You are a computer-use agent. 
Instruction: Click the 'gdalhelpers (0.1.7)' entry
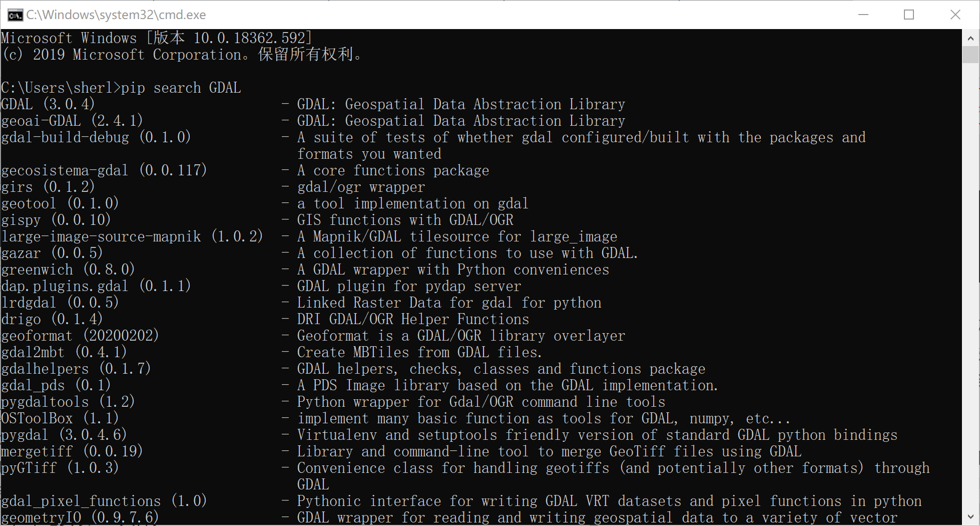[76, 369]
